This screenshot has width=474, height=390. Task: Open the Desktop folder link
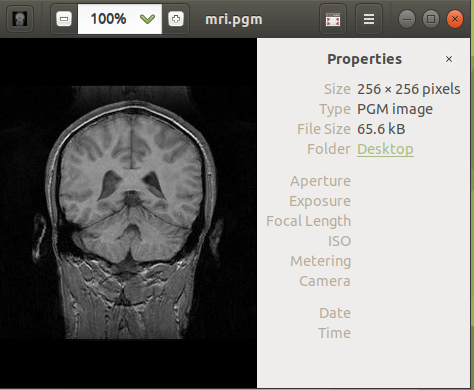[x=385, y=149]
